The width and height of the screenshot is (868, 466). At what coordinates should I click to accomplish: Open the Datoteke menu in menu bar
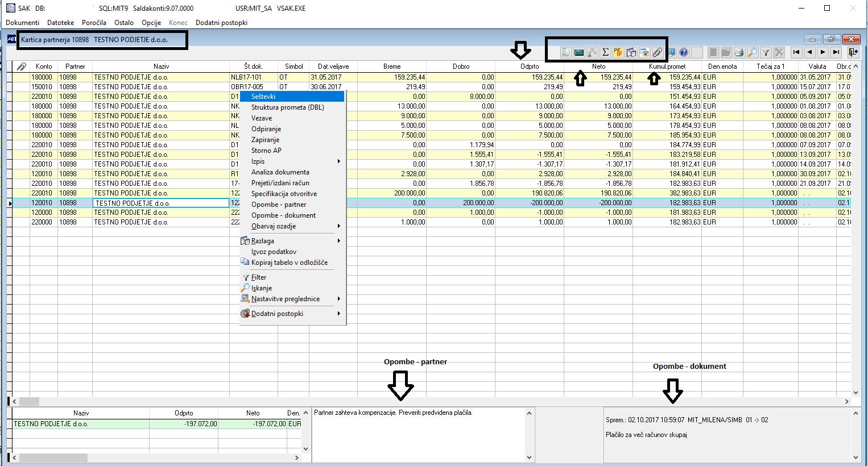click(x=61, y=23)
